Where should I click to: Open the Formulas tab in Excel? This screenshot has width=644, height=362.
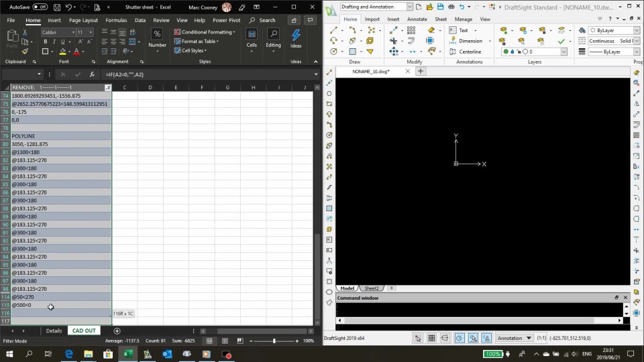pyautogui.click(x=116, y=20)
